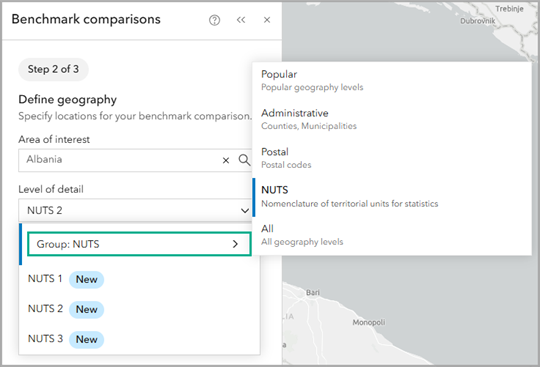Screen dimensions: 540x367
Task: Select NUTS 2 in the list
Action: [x=139, y=309]
